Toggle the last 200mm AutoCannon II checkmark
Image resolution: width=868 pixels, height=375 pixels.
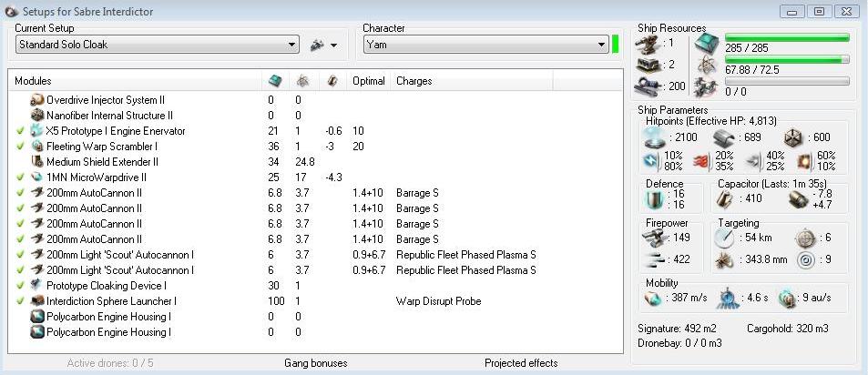coord(21,239)
